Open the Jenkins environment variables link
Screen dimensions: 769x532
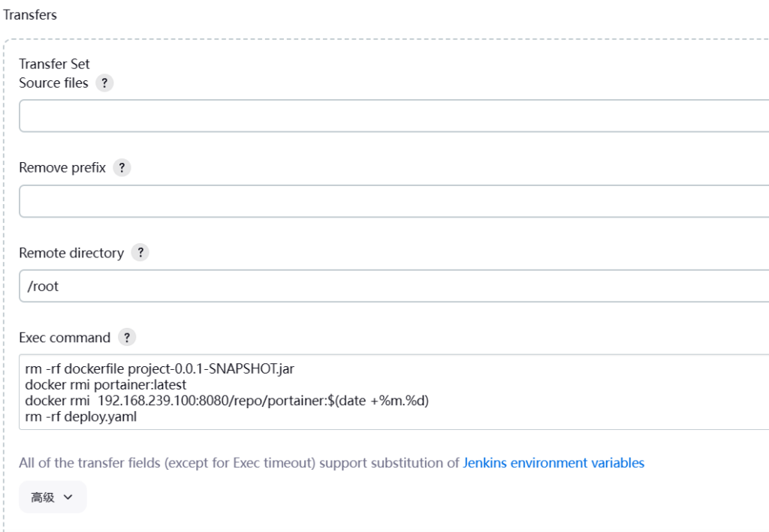pos(553,463)
